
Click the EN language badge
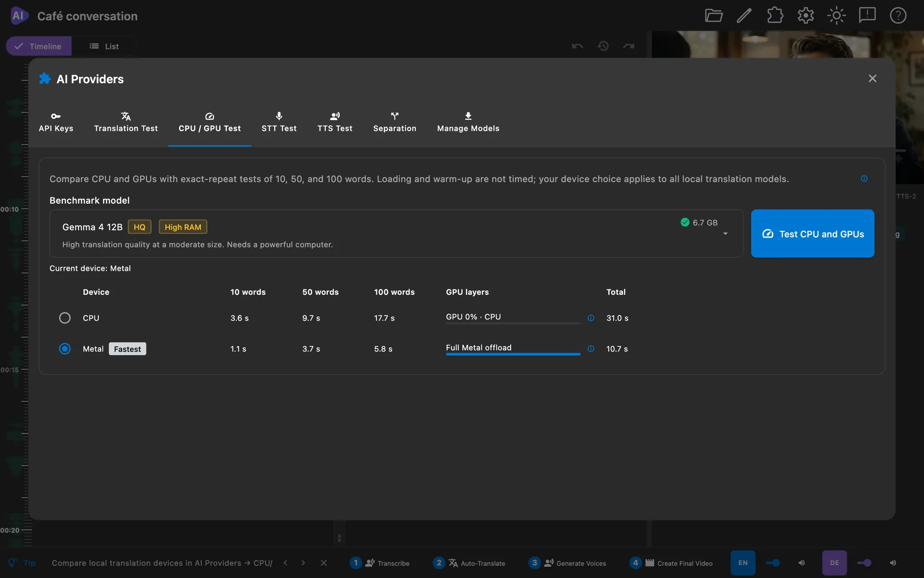coord(743,563)
